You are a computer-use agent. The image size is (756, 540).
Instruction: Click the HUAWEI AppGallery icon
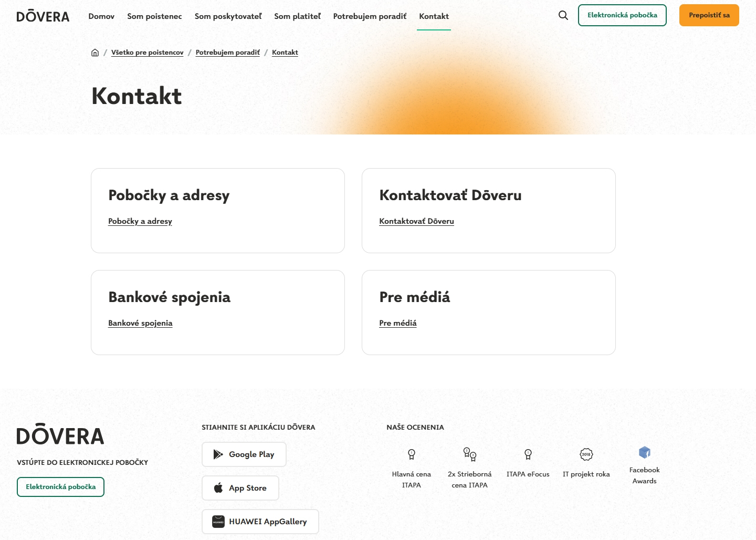218,522
